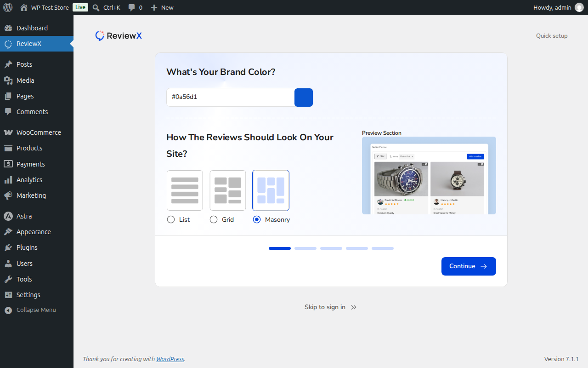Open the Marketing menu item
This screenshot has height=368, width=588.
pos(37,195)
